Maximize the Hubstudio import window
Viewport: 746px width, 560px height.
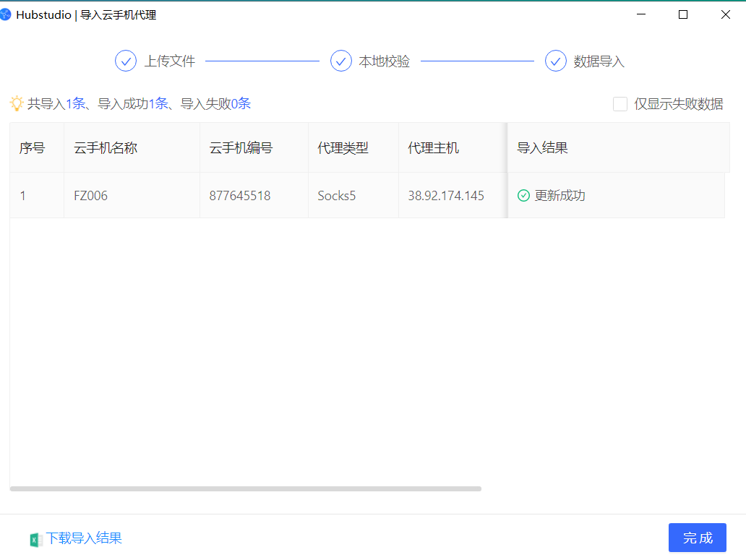coord(683,14)
